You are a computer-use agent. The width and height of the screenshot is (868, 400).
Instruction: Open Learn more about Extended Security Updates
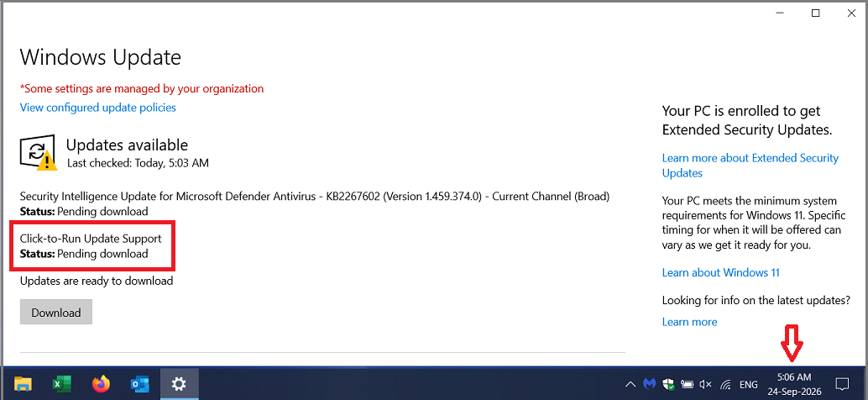point(750,166)
